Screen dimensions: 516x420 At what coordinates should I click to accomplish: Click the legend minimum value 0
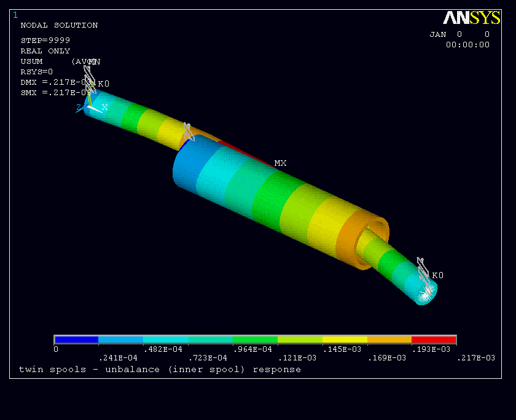(56, 349)
